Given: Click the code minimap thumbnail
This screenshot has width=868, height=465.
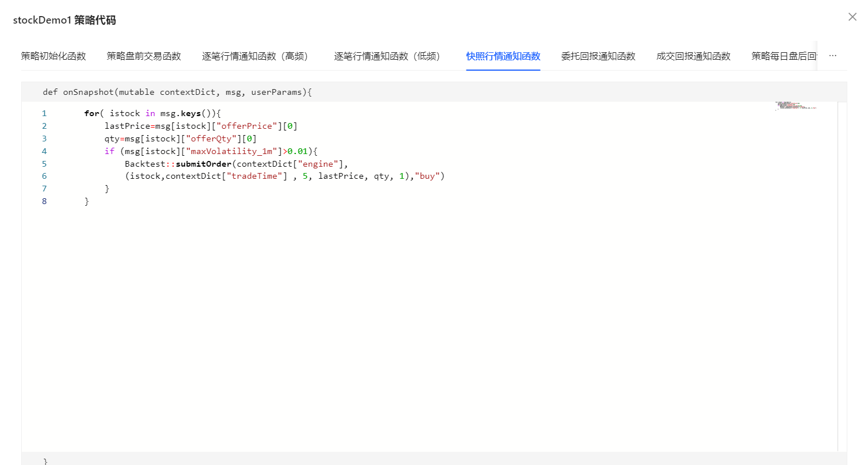Looking at the screenshot, I should (796, 106).
